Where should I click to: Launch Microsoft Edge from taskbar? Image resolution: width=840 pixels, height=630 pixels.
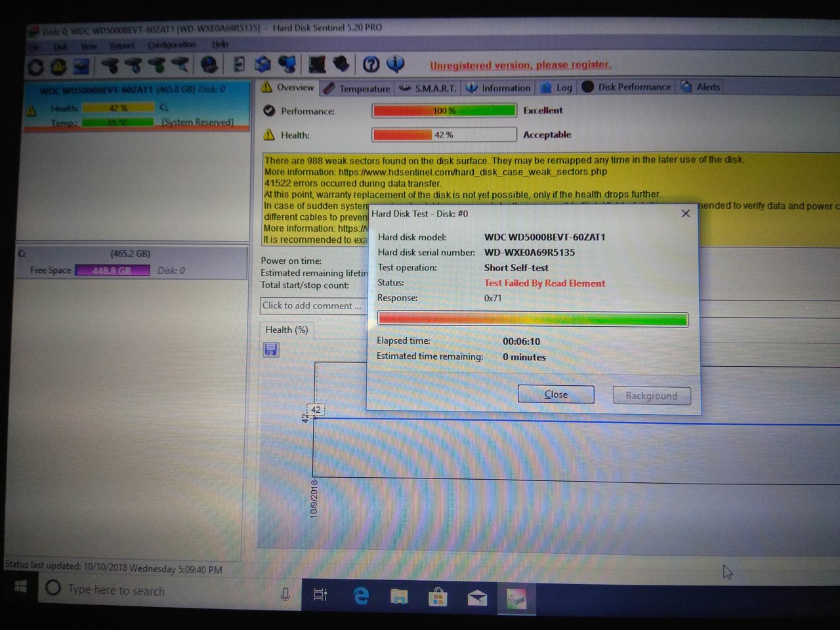pyautogui.click(x=360, y=596)
